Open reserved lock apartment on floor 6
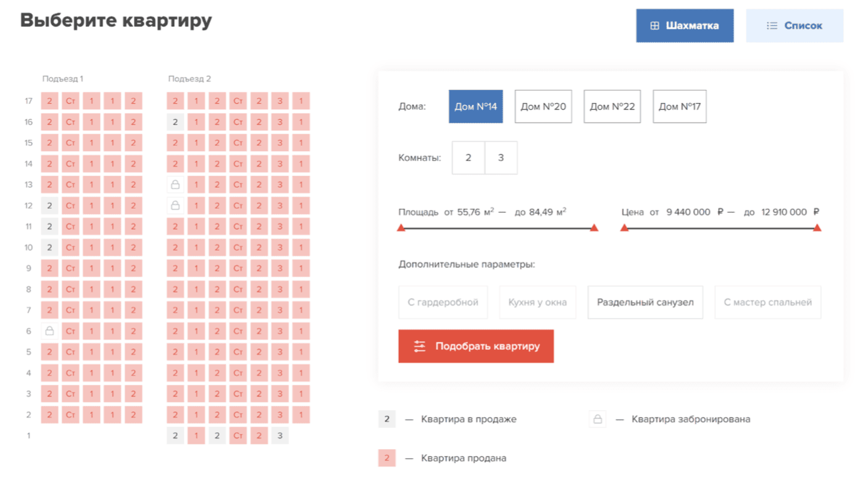Screen dimensions: 868x485 click(49, 331)
